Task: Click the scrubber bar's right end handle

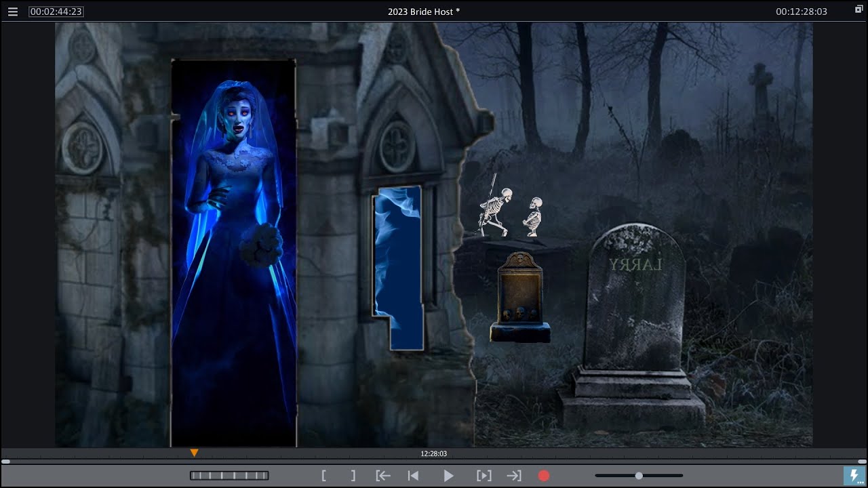Action: (x=862, y=462)
